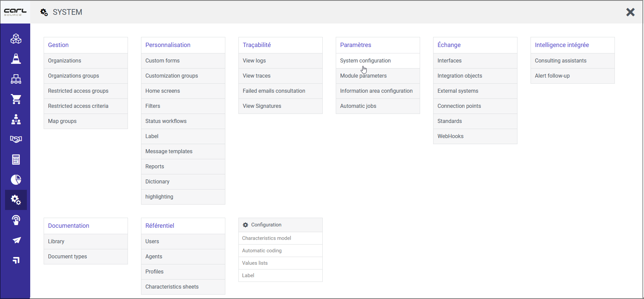Click the pie chart analysis icon
644x299 pixels.
click(16, 180)
